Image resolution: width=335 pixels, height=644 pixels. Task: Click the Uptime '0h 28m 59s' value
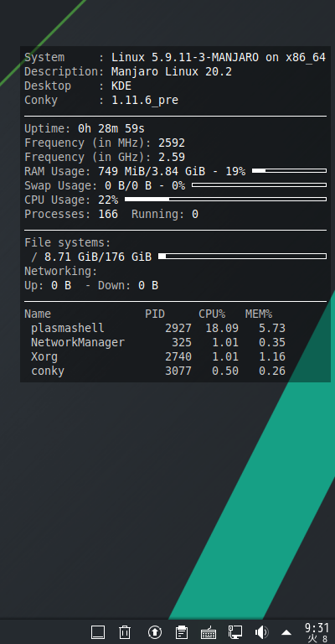[111, 129]
